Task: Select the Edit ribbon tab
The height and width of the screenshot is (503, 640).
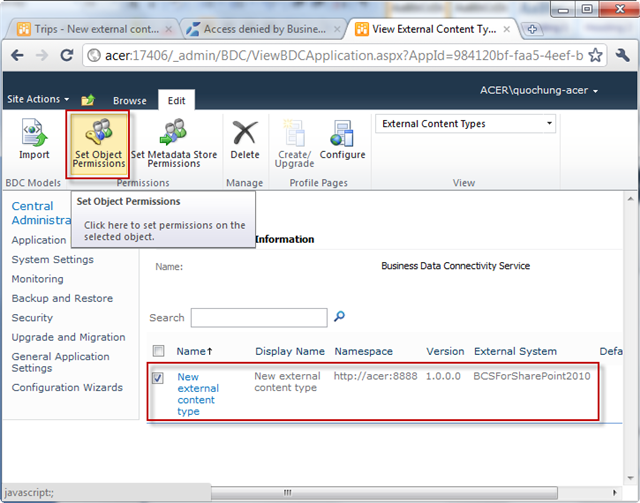Action: coord(176,101)
